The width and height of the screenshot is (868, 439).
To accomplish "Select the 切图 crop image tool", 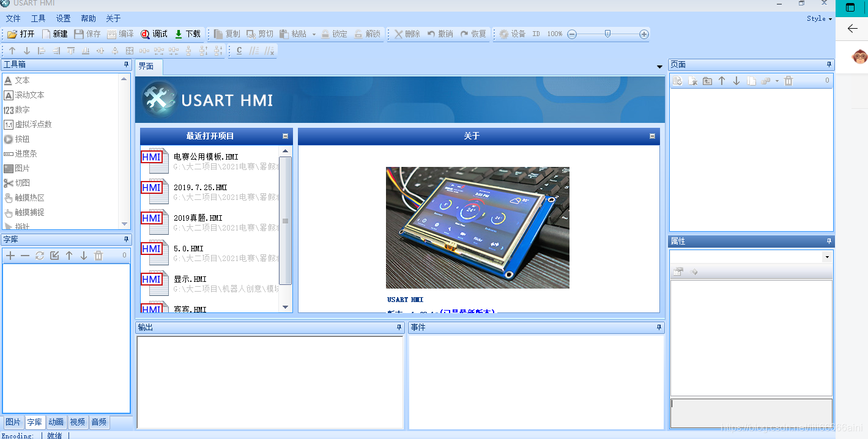I will [17, 183].
